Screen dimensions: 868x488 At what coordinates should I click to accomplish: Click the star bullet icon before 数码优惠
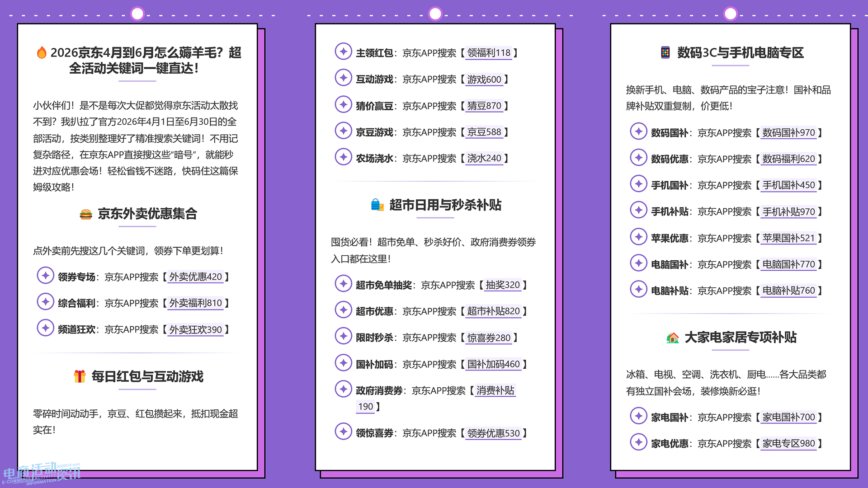point(639,158)
